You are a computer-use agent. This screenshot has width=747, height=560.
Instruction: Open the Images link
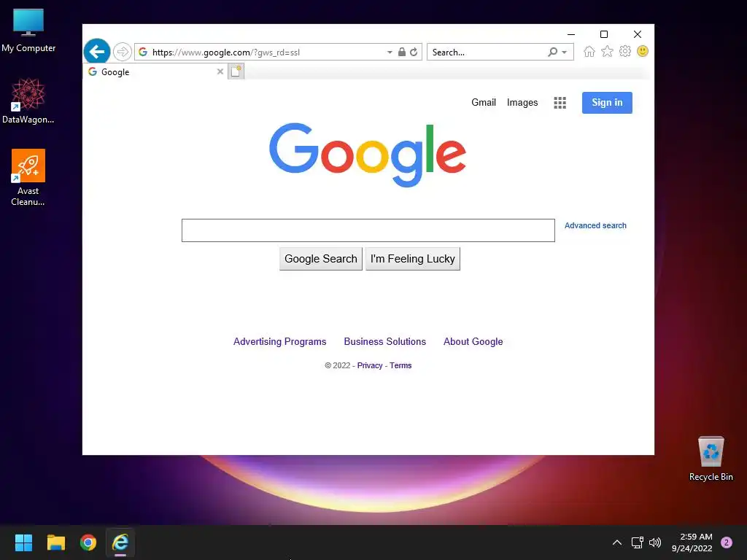522,102
